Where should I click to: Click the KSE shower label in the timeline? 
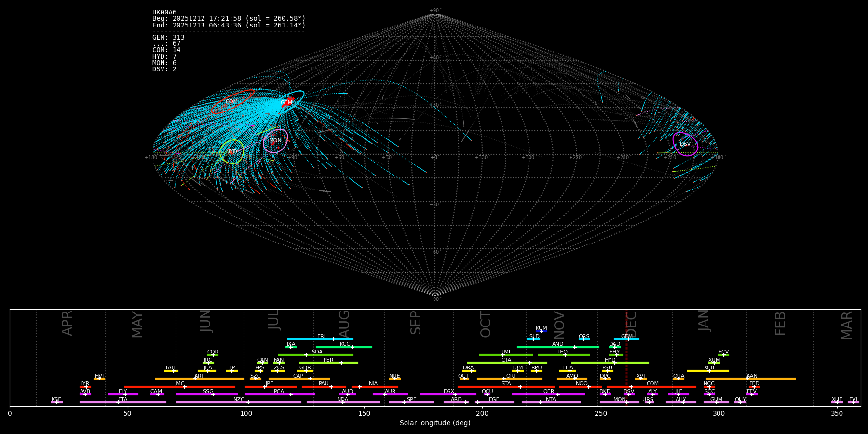click(56, 400)
